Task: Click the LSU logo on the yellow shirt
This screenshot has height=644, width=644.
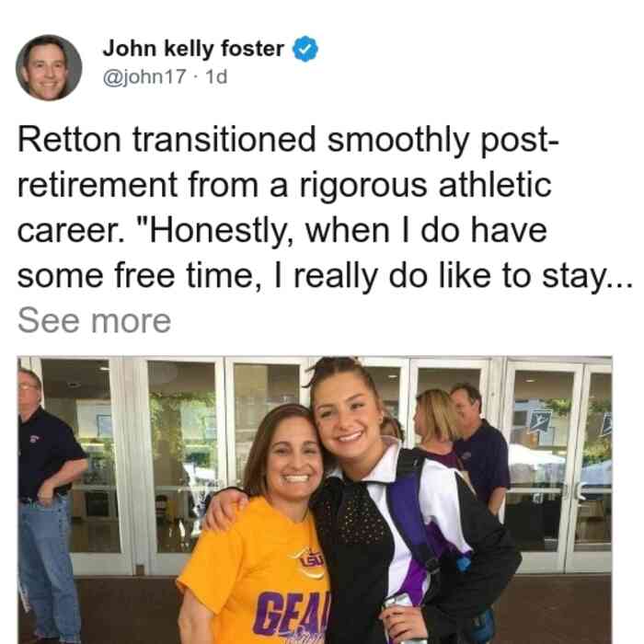Action: click(x=309, y=562)
